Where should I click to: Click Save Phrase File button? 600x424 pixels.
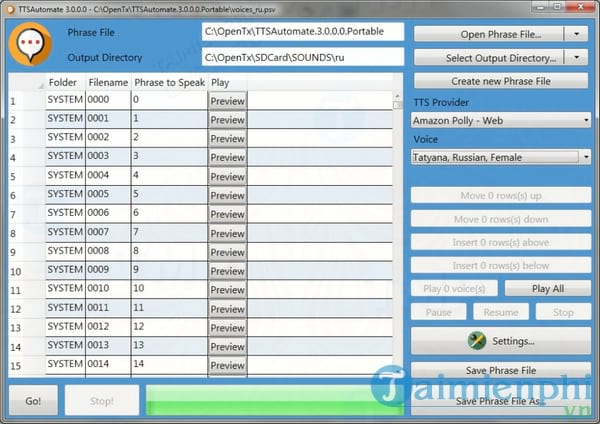tap(501, 371)
